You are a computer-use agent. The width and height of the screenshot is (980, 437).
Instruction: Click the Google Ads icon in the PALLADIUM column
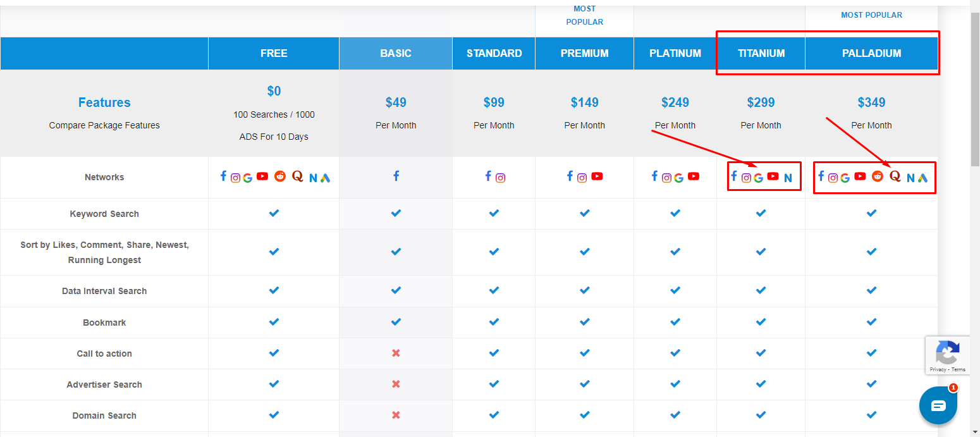(922, 178)
